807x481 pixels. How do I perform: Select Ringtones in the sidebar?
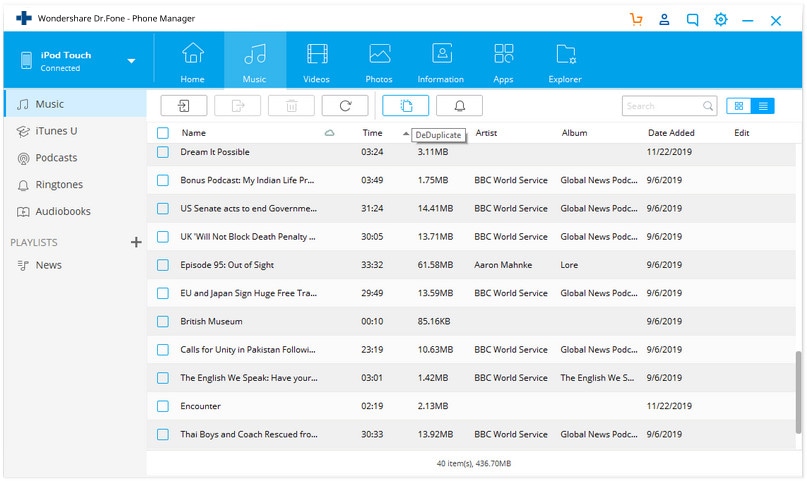75,185
